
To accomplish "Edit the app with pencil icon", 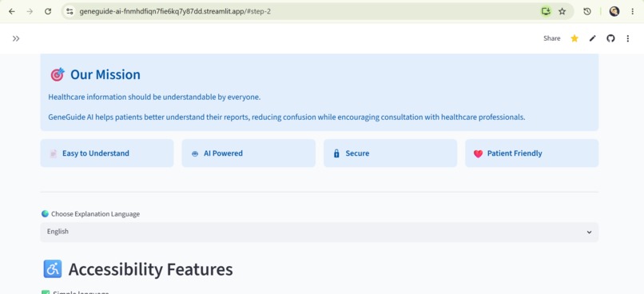I will pyautogui.click(x=592, y=38).
